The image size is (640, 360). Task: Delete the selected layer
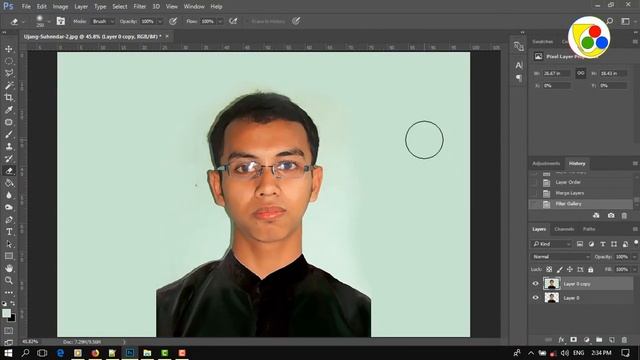624,340
